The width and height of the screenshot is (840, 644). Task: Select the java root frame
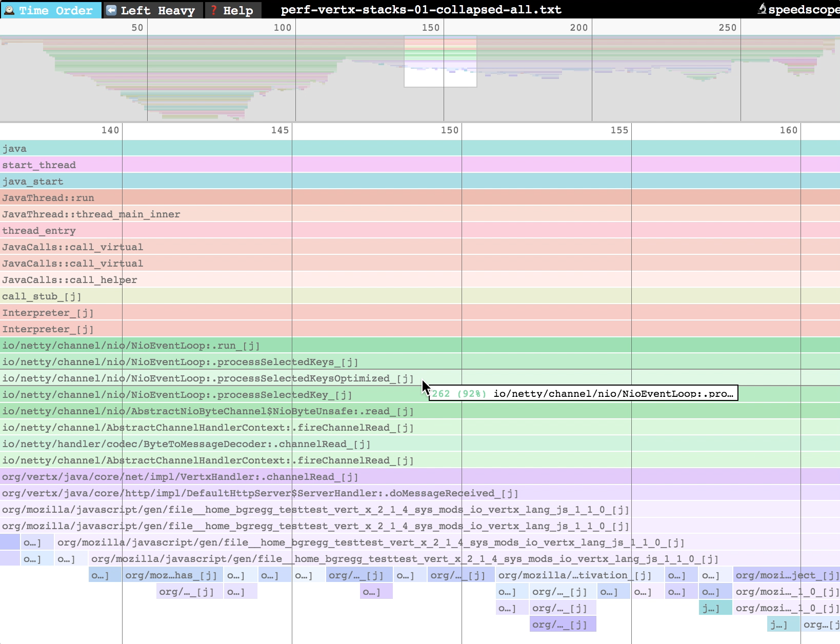click(x=420, y=148)
